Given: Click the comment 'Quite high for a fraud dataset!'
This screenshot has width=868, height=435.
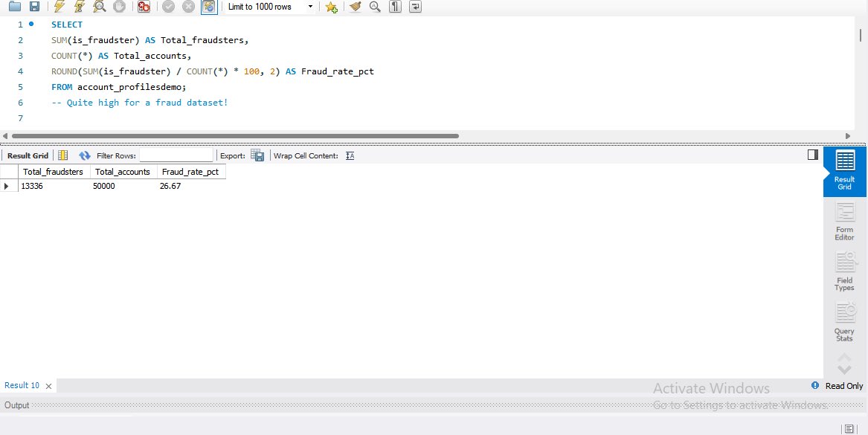Looking at the screenshot, I should tap(147, 103).
